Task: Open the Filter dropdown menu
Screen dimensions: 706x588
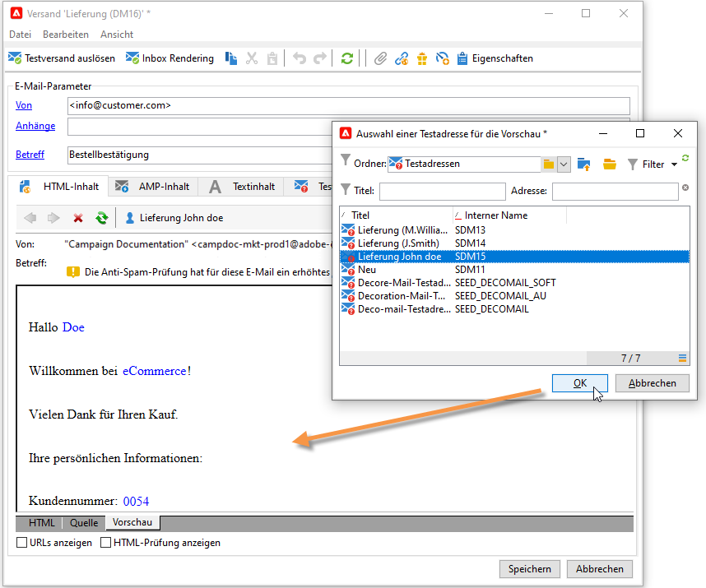Action: pos(653,164)
